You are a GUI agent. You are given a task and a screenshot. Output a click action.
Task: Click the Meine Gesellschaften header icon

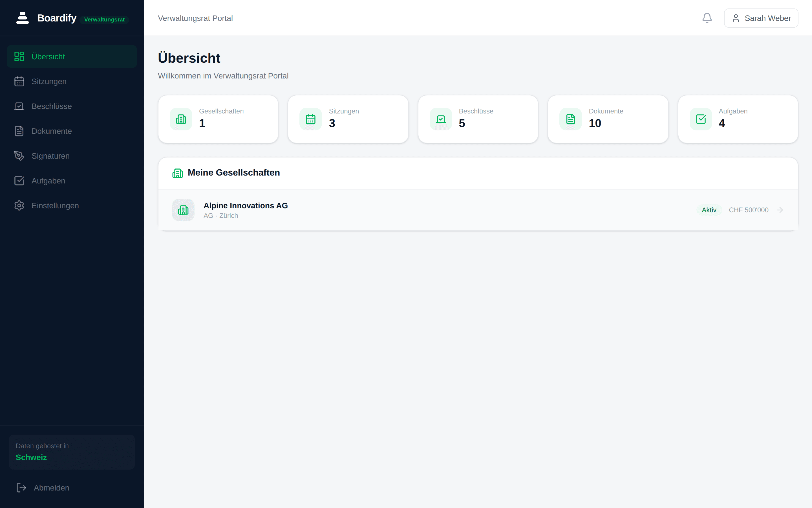(x=178, y=173)
